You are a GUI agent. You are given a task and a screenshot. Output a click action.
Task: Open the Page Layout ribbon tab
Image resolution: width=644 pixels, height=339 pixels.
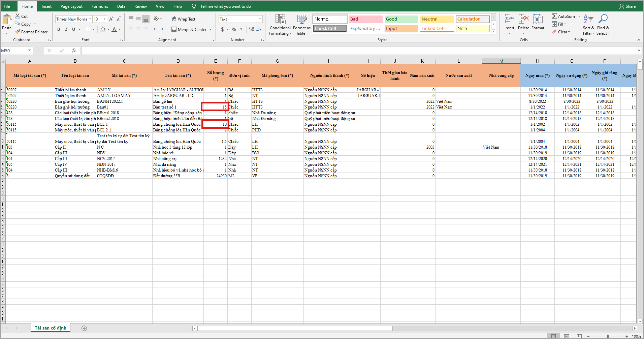(71, 6)
